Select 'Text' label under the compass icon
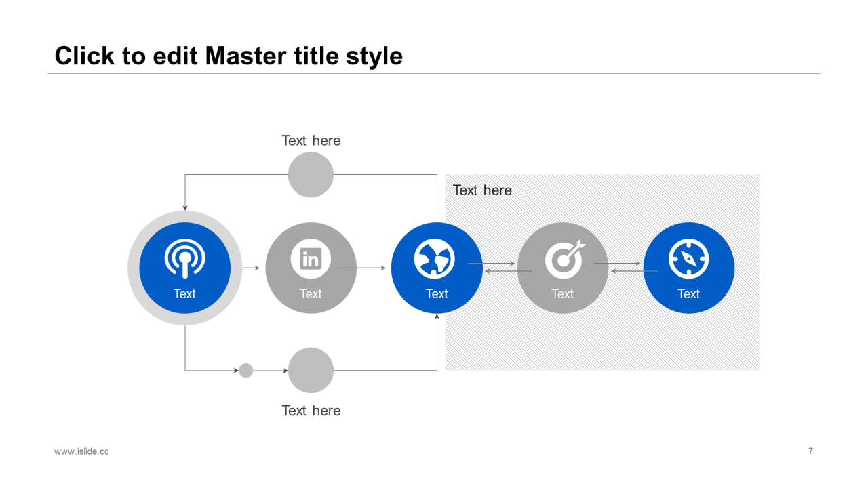This screenshot has height=488, width=868. coord(688,293)
